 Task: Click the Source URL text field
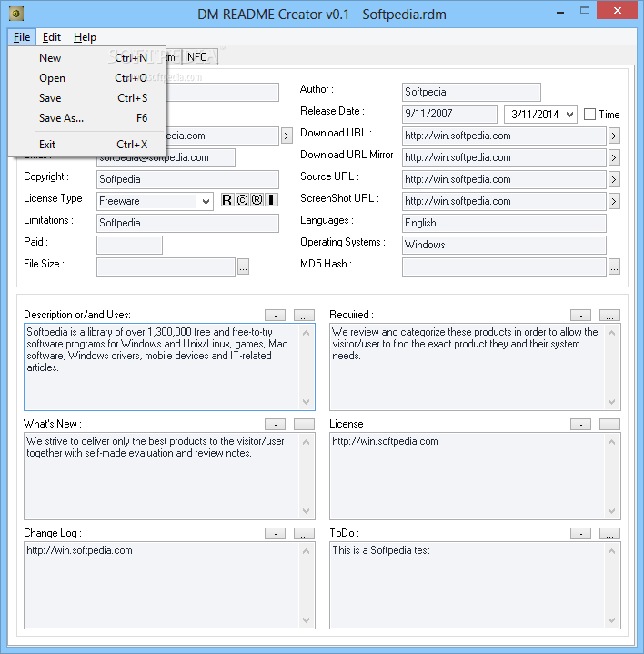click(504, 179)
